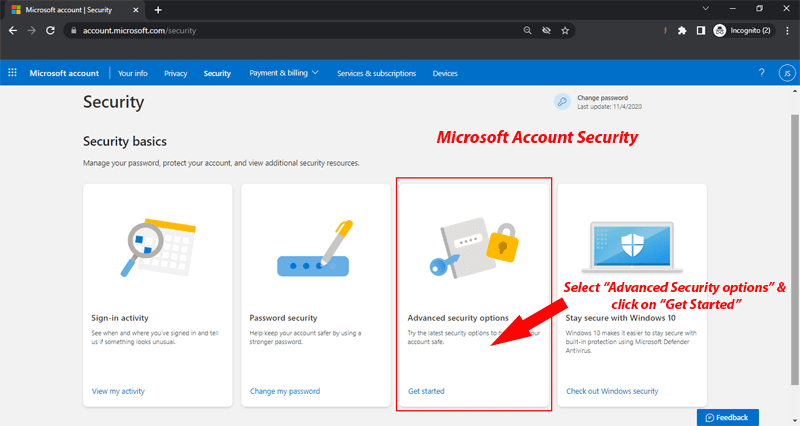Click Get started under Advanced security

click(x=426, y=391)
